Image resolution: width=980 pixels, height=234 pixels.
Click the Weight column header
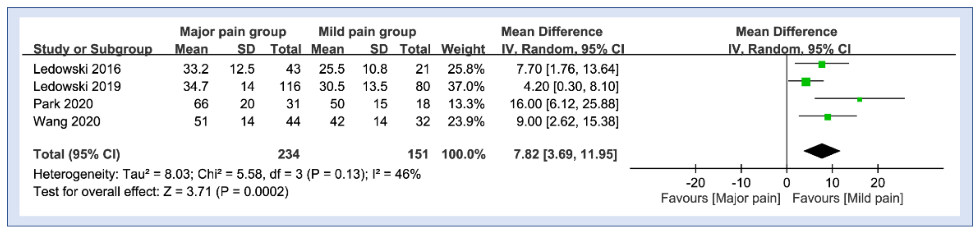[x=463, y=49]
